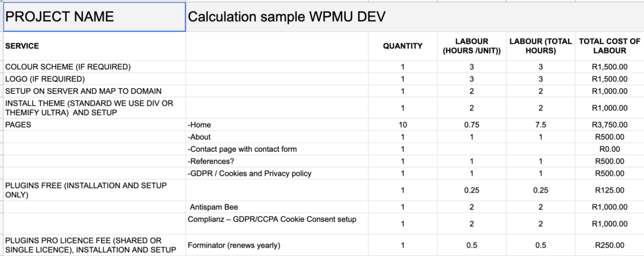Select R1,000.00 in the Antispam Bee row

(610, 207)
